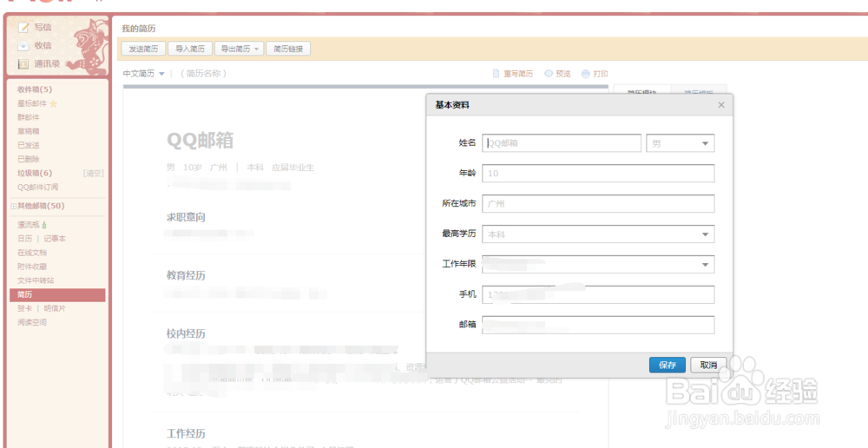Image resolution: width=868 pixels, height=448 pixels.
Task: Open 贺卡 in sidebar
Action: (x=24, y=308)
